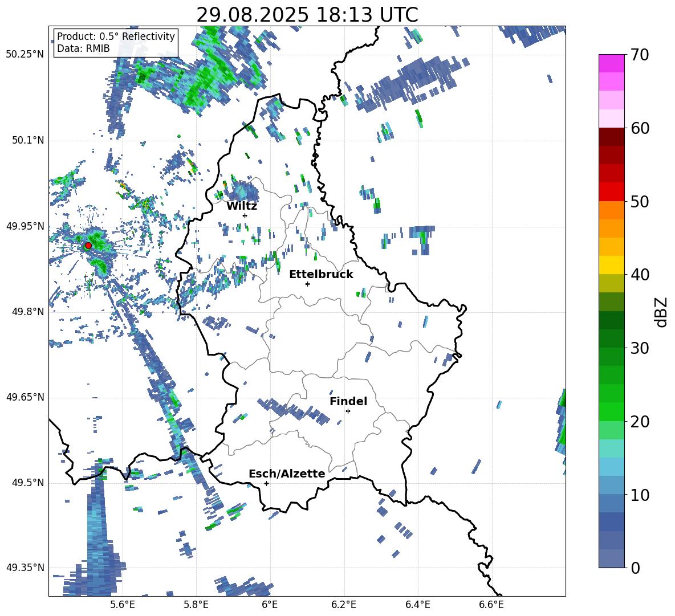Click the 'Findel' city label
Image resolution: width=675 pixels, height=616 pixels.
point(348,401)
